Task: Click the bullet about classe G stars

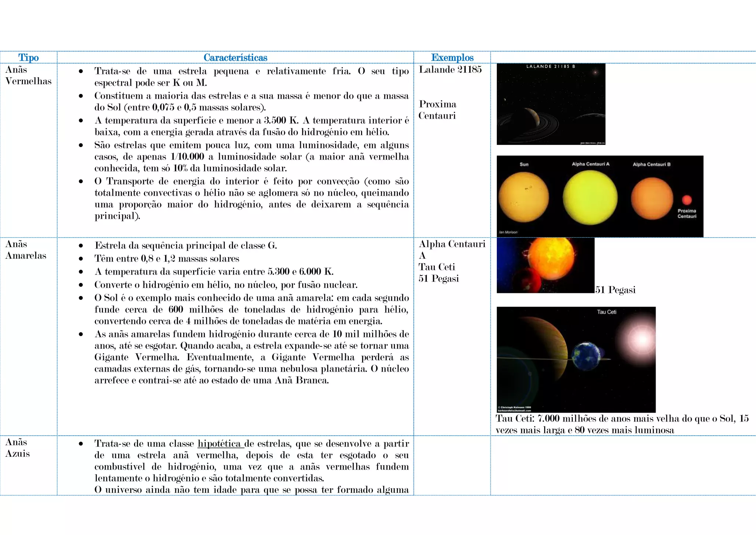Action: 186,246
